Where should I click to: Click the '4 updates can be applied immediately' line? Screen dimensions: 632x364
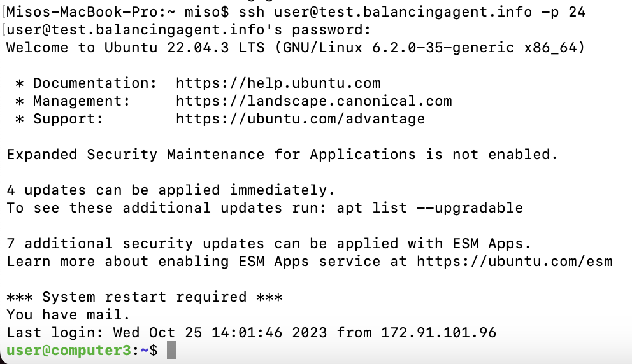click(x=171, y=190)
